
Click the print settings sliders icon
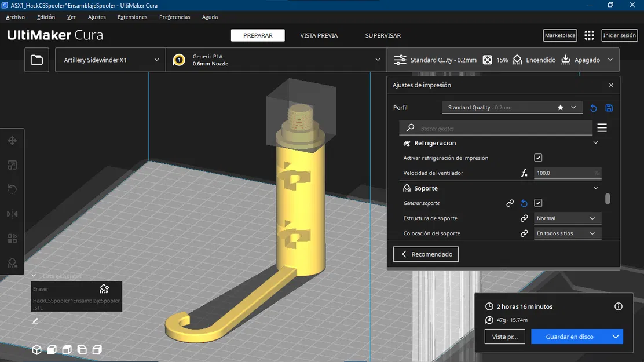click(400, 60)
